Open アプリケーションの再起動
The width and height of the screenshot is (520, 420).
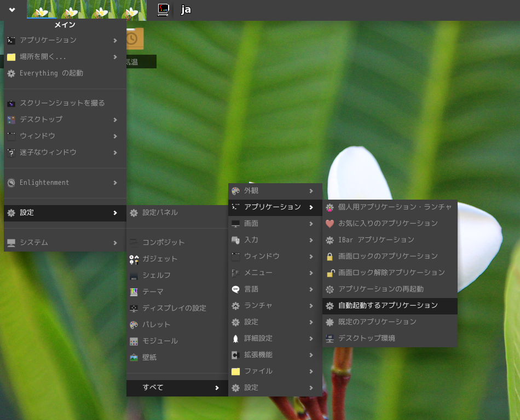390,289
